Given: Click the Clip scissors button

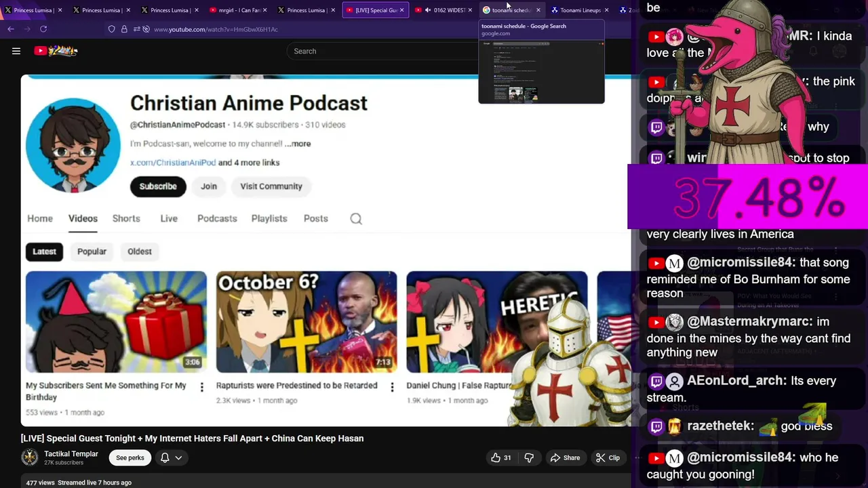Looking at the screenshot, I should (x=608, y=457).
